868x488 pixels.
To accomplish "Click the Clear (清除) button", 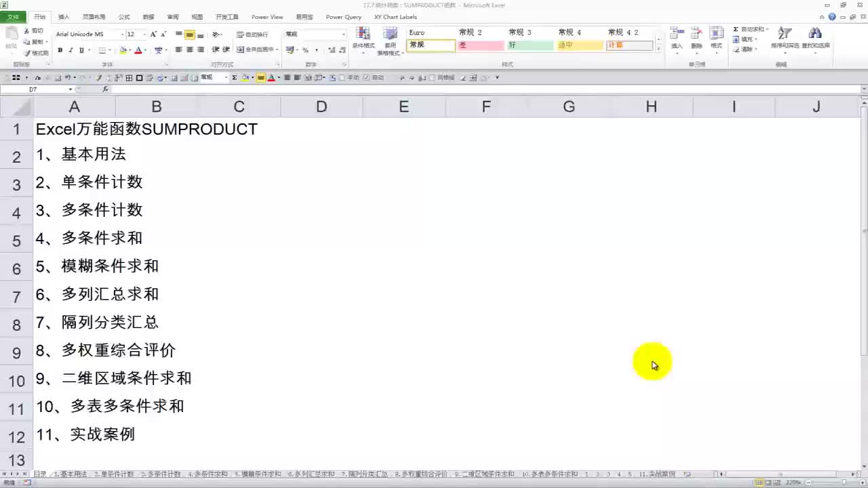I will 745,49.
